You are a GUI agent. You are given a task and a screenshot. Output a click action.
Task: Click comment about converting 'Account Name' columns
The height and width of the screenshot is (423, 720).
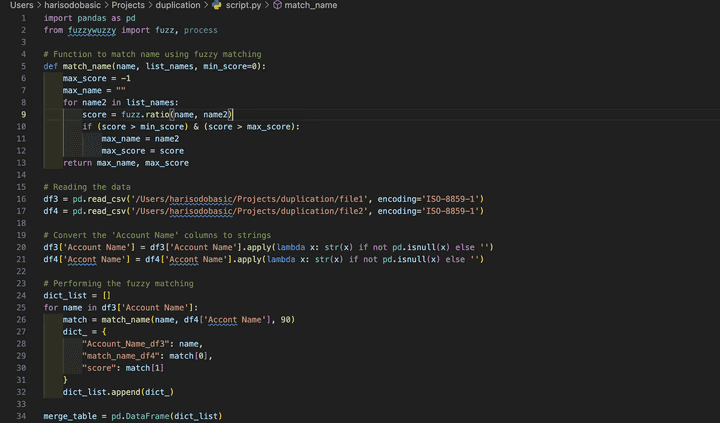(157, 235)
